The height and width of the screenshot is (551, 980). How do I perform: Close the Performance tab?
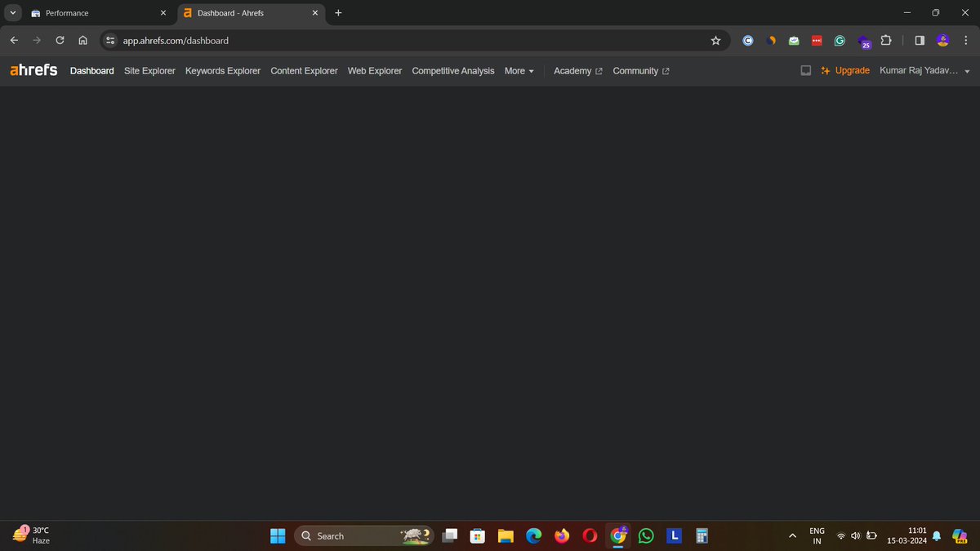(163, 13)
